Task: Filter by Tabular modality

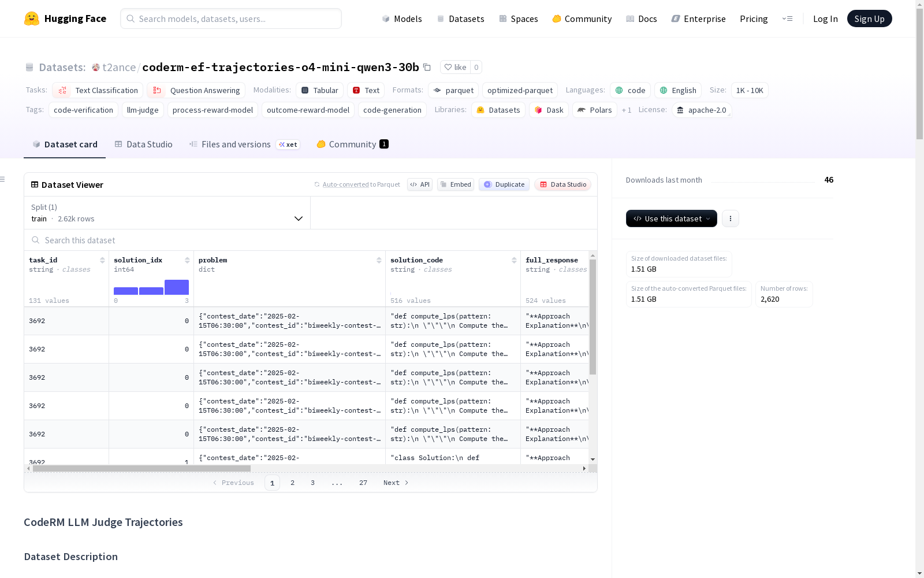Action: (320, 90)
